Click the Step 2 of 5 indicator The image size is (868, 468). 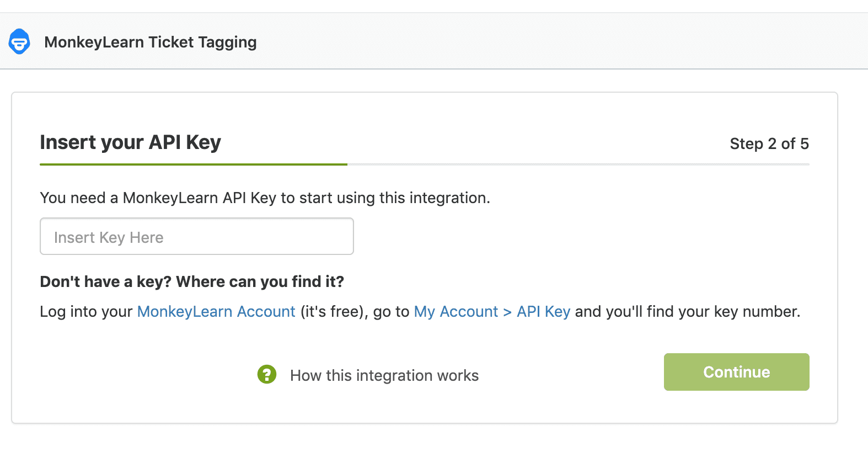tap(769, 144)
